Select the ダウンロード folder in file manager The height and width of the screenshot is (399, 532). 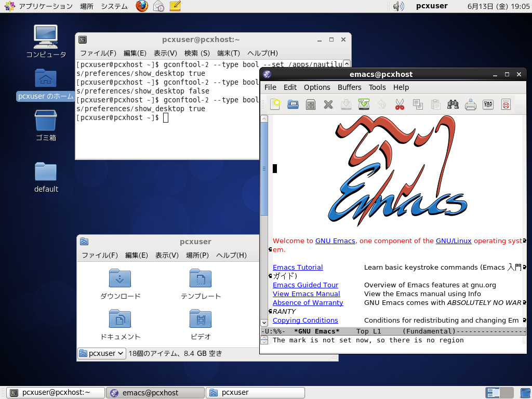pos(120,284)
